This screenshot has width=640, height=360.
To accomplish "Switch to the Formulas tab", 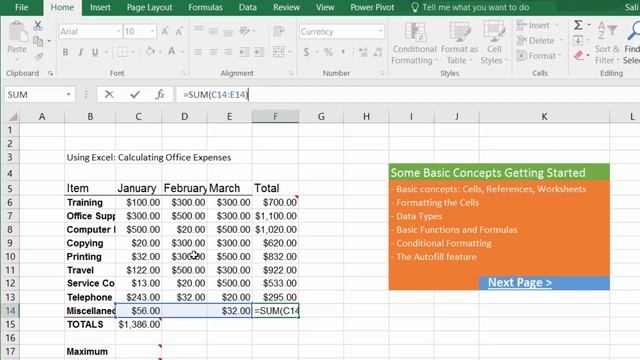I will (205, 7).
